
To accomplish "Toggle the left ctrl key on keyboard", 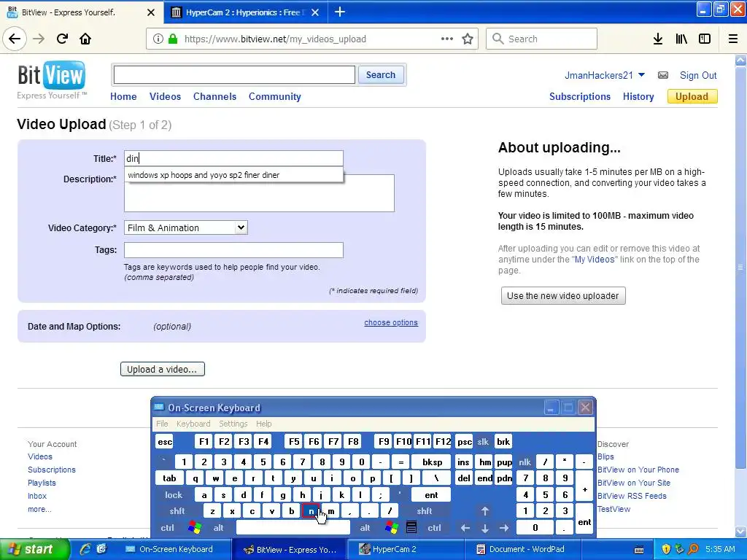I will (167, 528).
